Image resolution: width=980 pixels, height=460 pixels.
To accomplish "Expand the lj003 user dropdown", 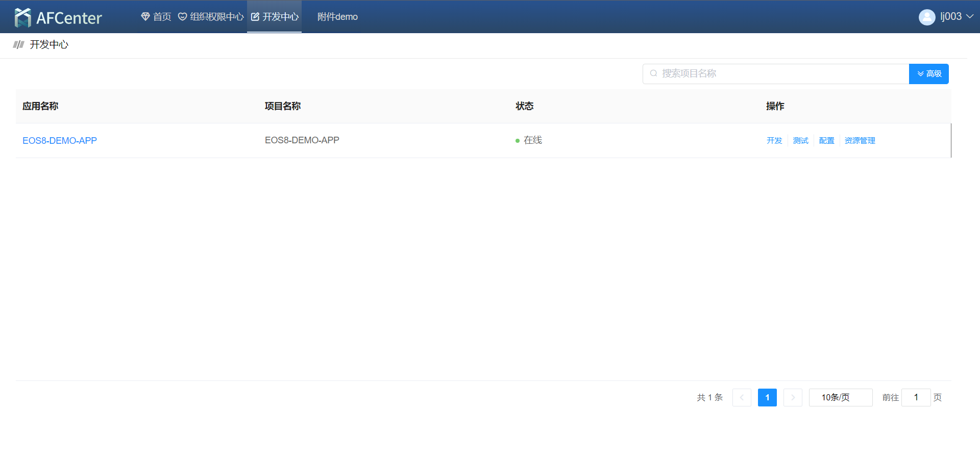I will click(969, 16).
